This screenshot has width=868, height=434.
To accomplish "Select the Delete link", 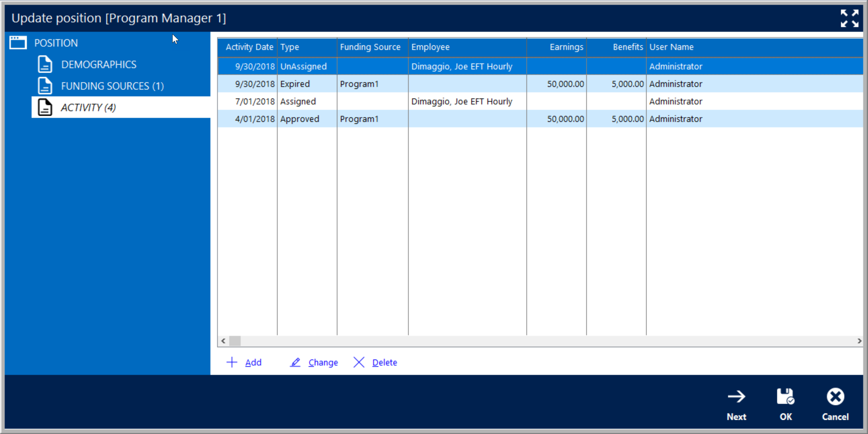I will pyautogui.click(x=385, y=362).
